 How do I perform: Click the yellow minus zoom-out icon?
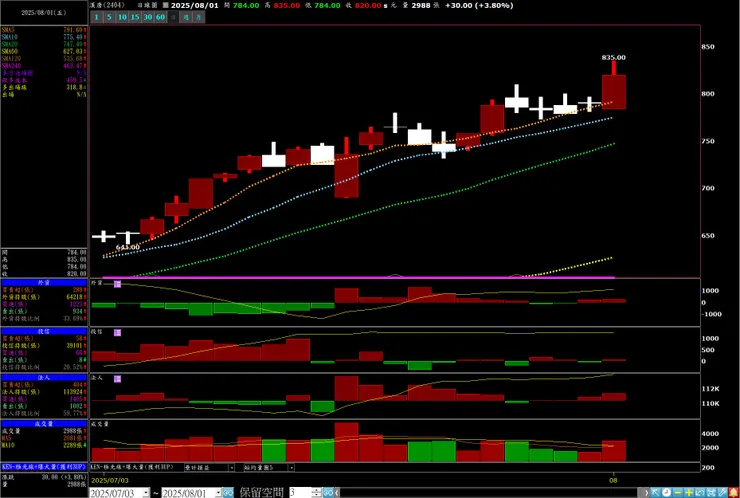[x=678, y=493]
